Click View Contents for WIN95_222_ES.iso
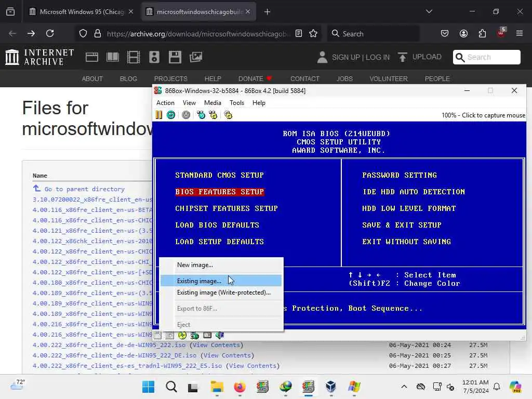The width and height of the screenshot is (532, 399). point(252,366)
